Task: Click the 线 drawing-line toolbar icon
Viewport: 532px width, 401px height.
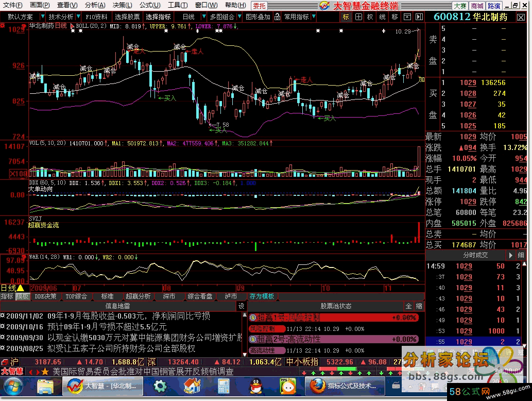Action: pyautogui.click(x=382, y=16)
